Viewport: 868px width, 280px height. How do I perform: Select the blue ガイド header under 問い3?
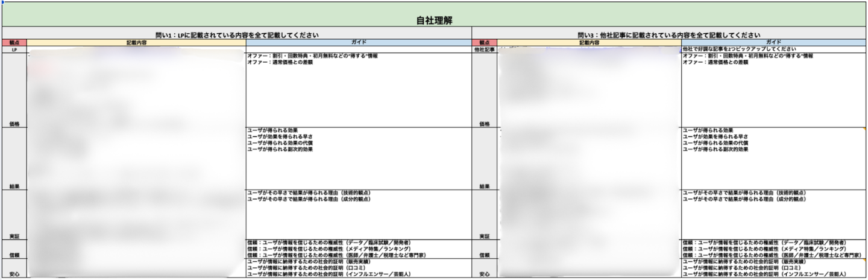774,43
